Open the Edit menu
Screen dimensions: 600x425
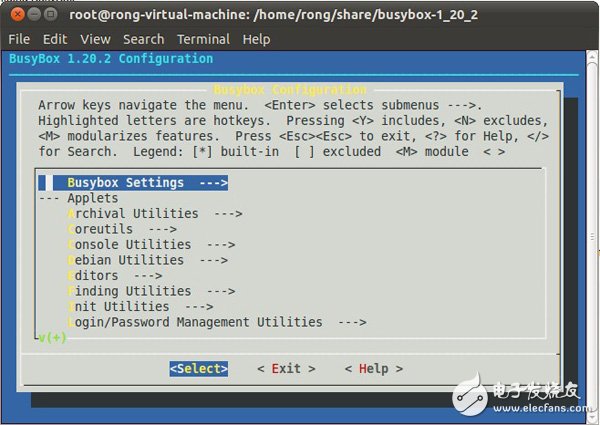click(55, 39)
